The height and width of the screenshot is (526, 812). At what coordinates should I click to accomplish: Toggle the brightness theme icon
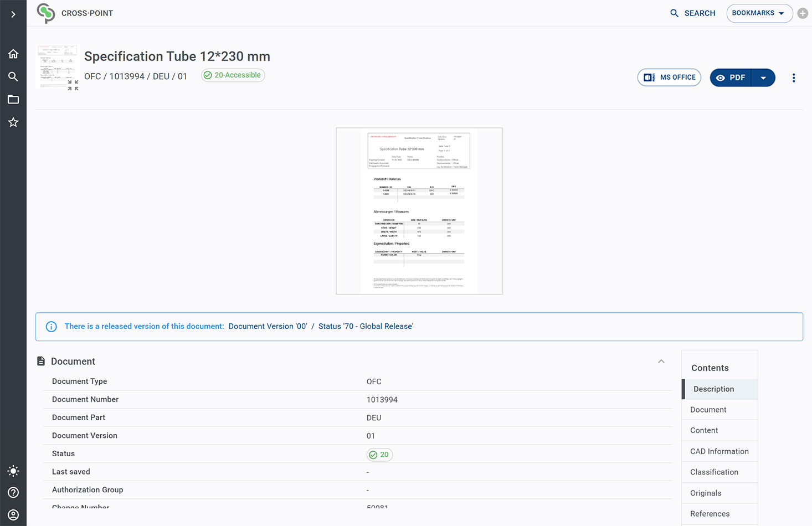[13, 471]
